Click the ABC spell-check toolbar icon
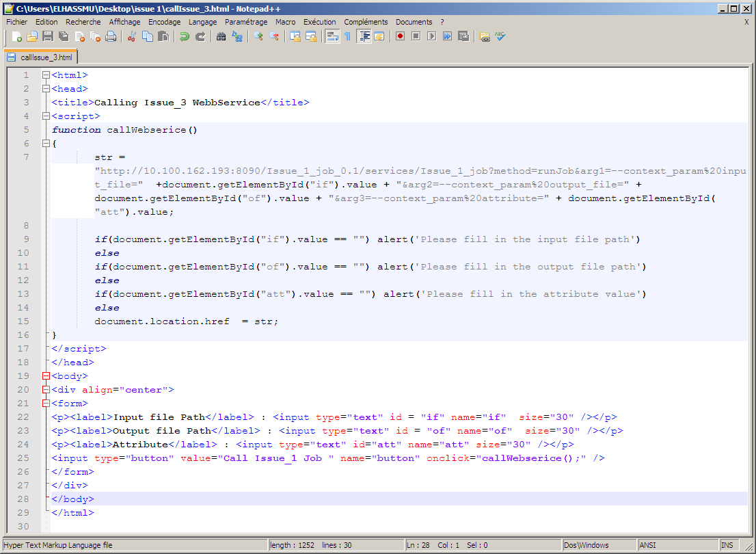 [x=500, y=37]
